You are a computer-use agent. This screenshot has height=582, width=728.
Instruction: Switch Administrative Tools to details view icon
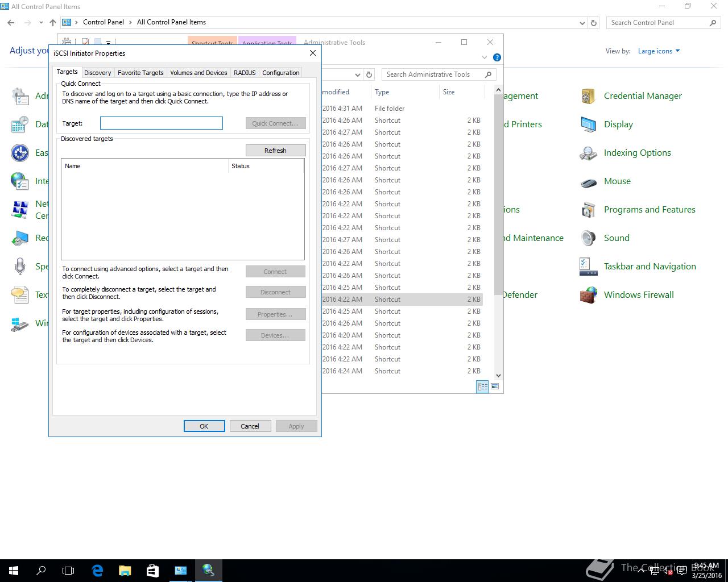pos(482,386)
